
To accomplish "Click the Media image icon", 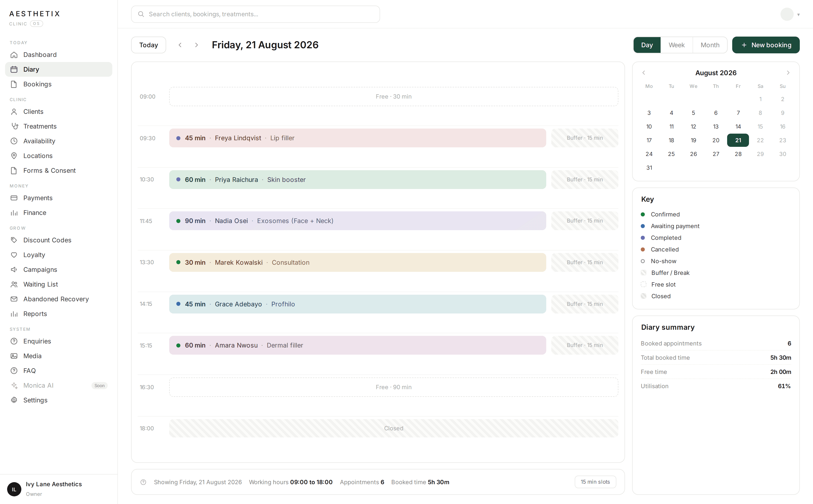I will tap(14, 356).
